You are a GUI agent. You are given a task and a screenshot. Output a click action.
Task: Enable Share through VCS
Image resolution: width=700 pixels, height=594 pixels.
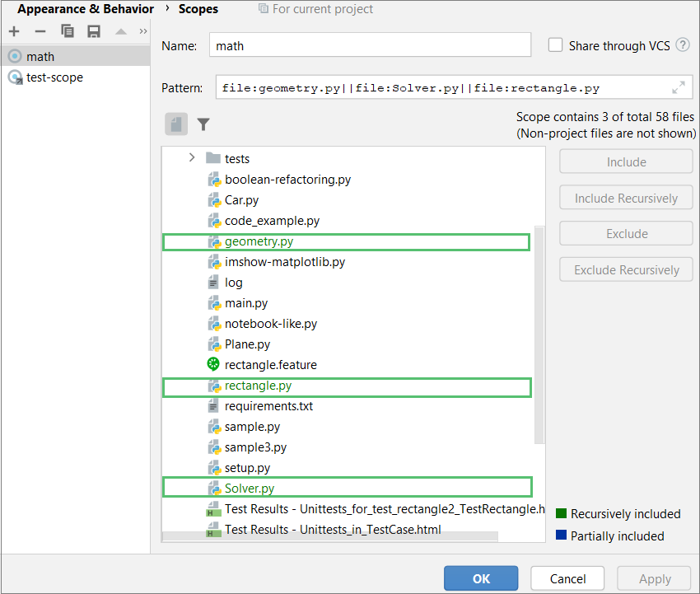tap(556, 46)
